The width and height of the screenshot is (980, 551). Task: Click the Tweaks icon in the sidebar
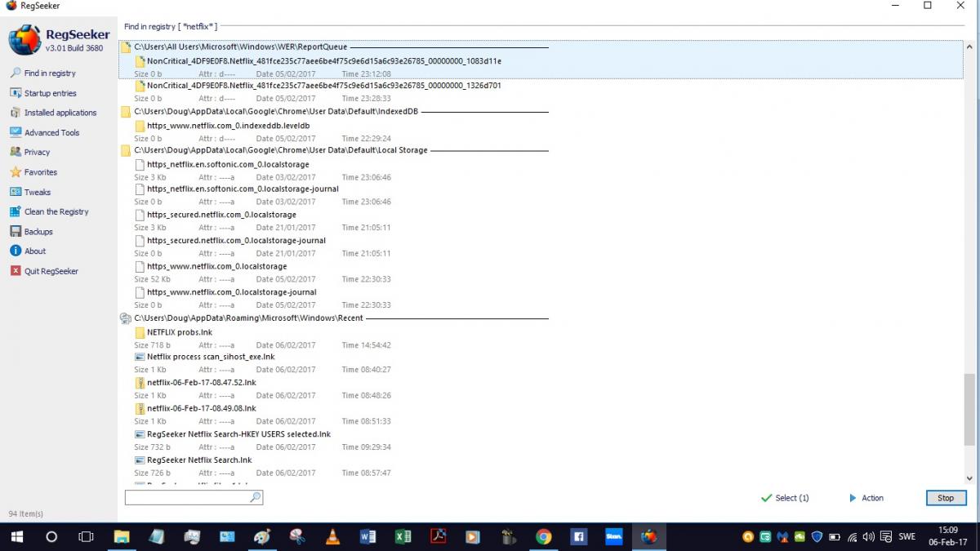16,192
